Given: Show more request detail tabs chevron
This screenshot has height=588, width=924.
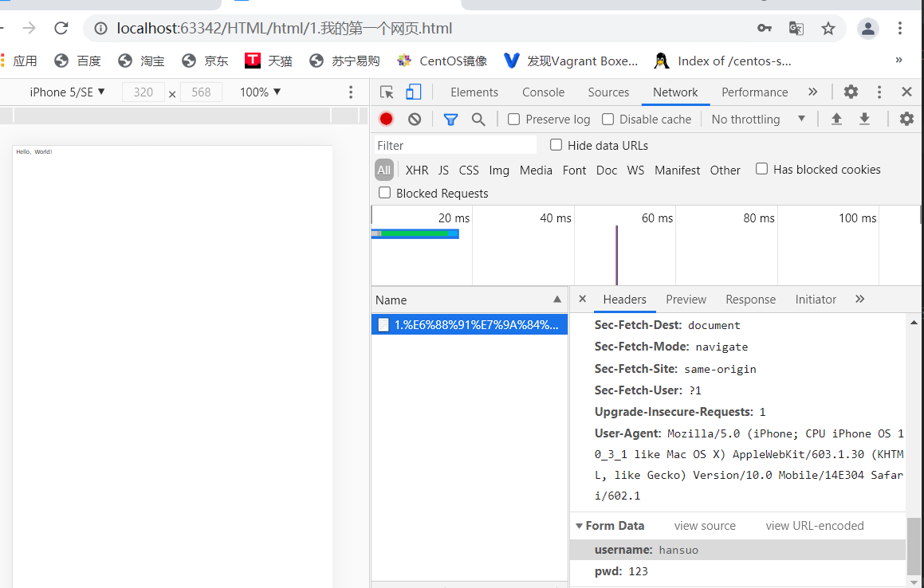Looking at the screenshot, I should click(x=859, y=299).
